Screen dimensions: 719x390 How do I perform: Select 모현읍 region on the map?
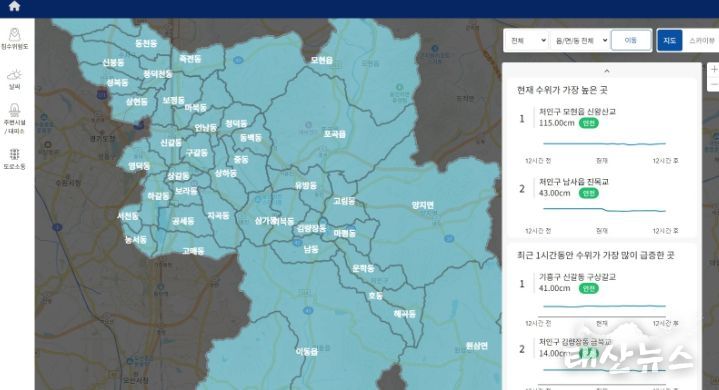point(321,60)
